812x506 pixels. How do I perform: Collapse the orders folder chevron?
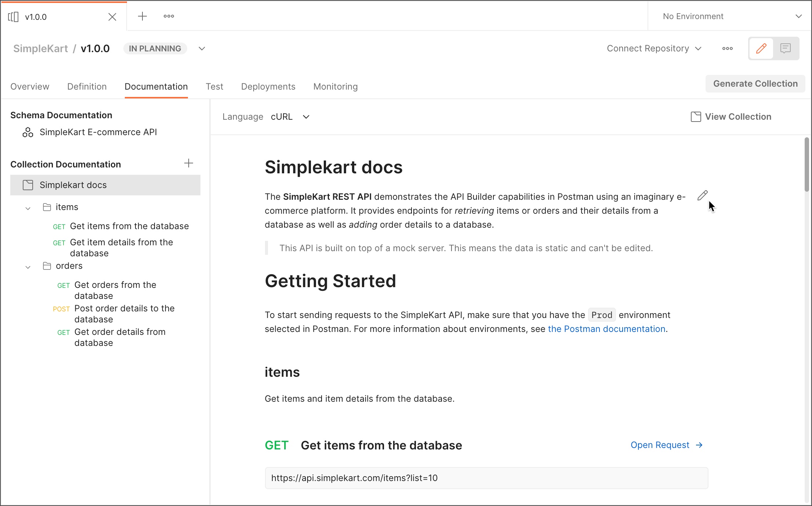coord(28,267)
